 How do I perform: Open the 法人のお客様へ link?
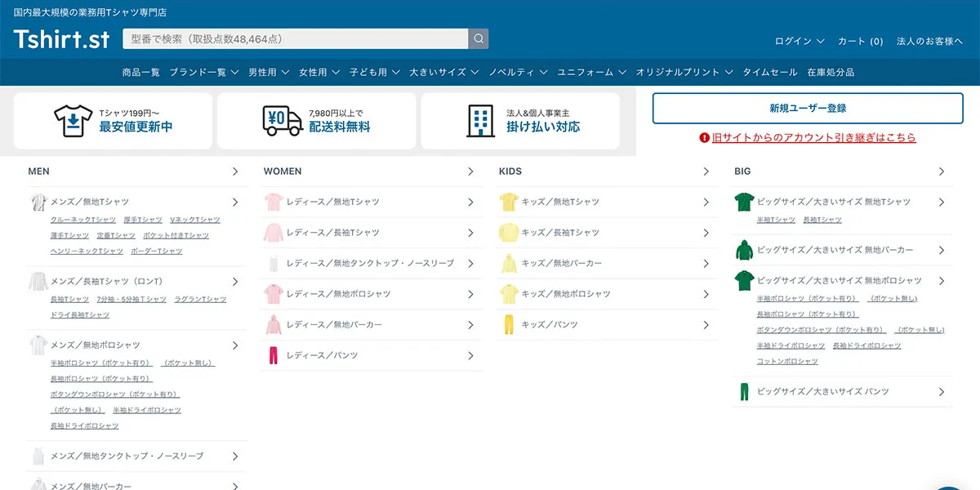tap(930, 41)
